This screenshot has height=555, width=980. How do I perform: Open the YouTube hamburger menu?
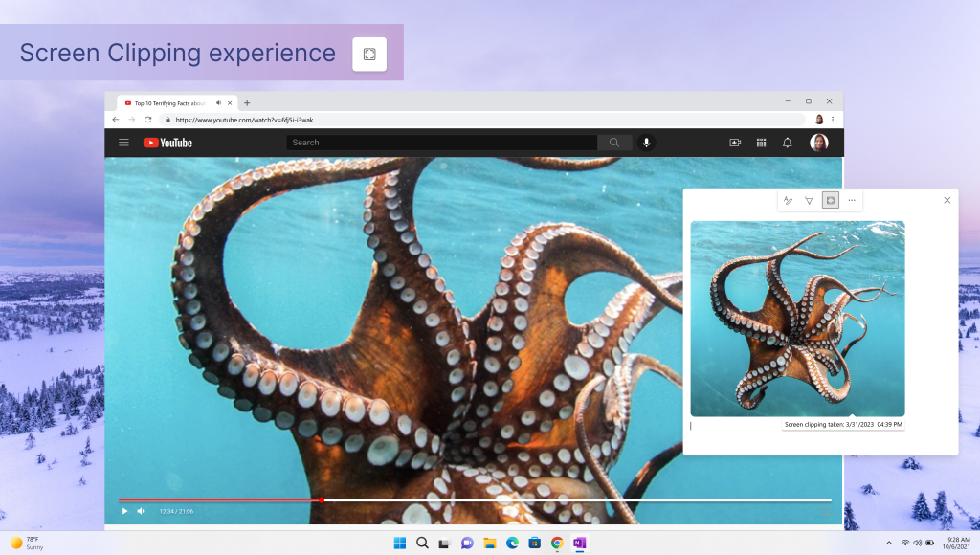[x=123, y=143]
